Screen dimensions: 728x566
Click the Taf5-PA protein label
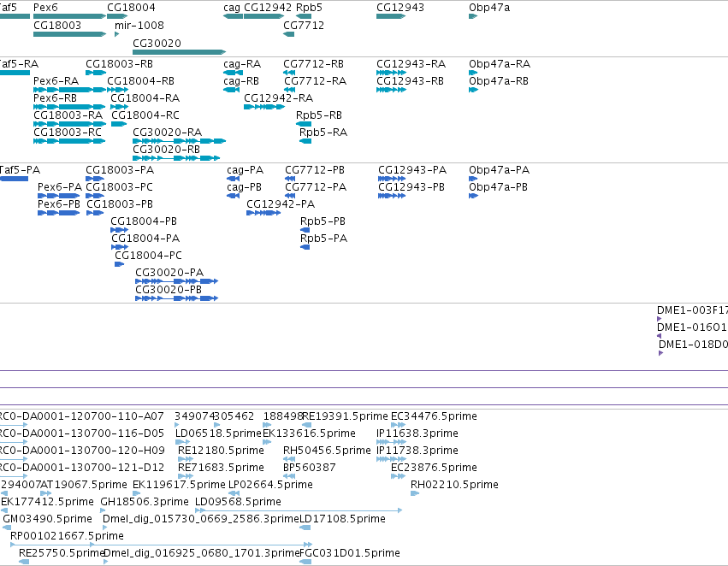coord(20,170)
